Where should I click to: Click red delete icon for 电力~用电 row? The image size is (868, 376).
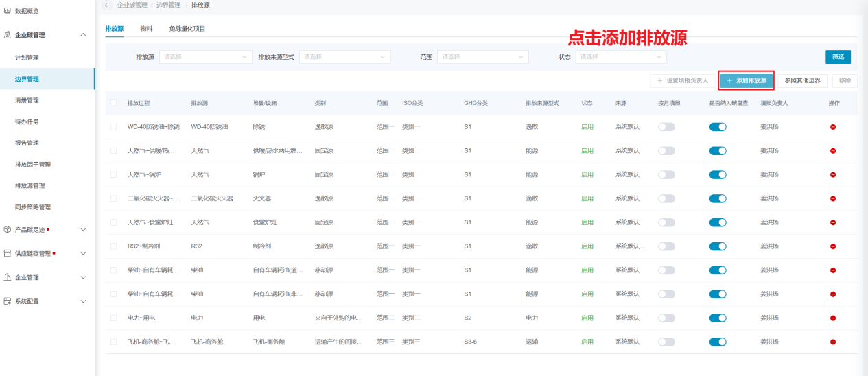click(x=833, y=318)
